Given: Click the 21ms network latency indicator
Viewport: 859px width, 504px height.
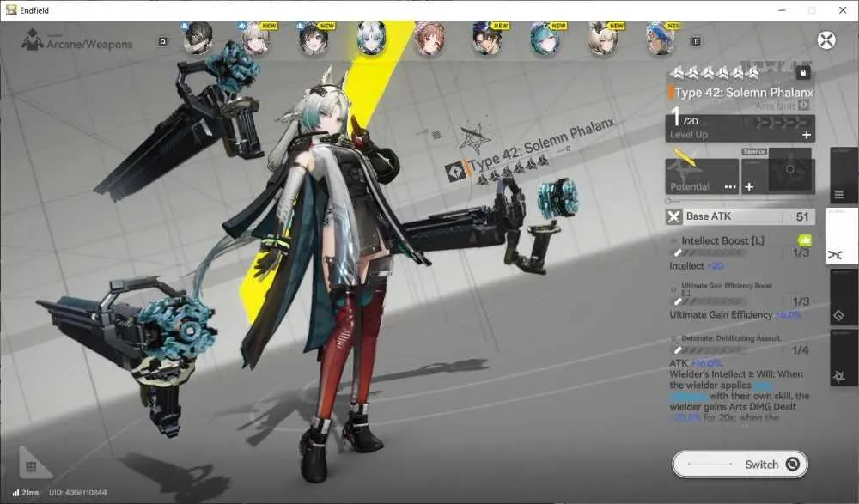Looking at the screenshot, I should coord(26,493).
